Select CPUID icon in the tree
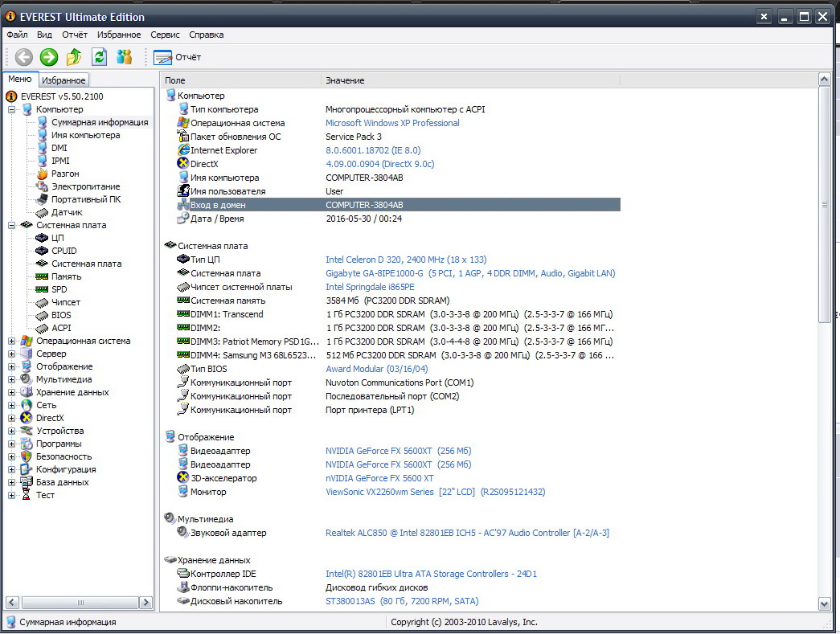 [43, 251]
